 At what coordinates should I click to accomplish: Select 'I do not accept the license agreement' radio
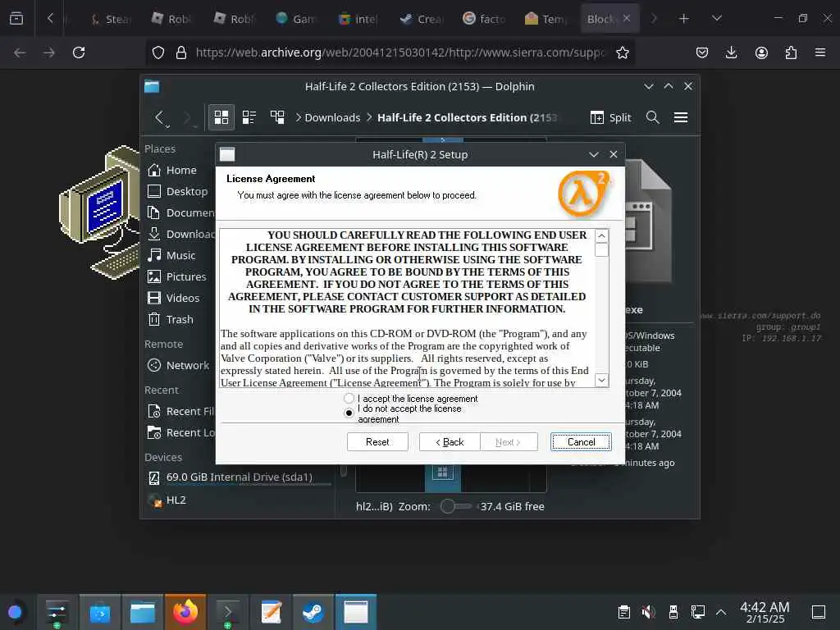[349, 413]
